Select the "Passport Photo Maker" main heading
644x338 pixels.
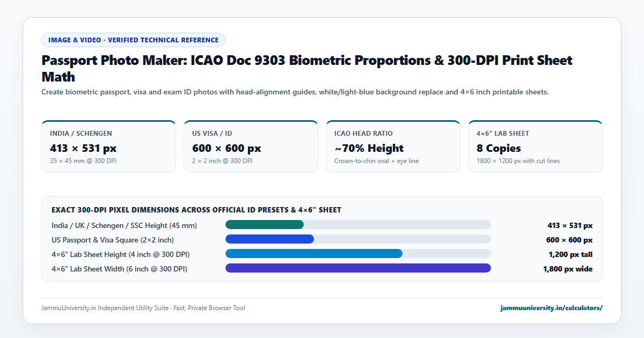[307, 68]
